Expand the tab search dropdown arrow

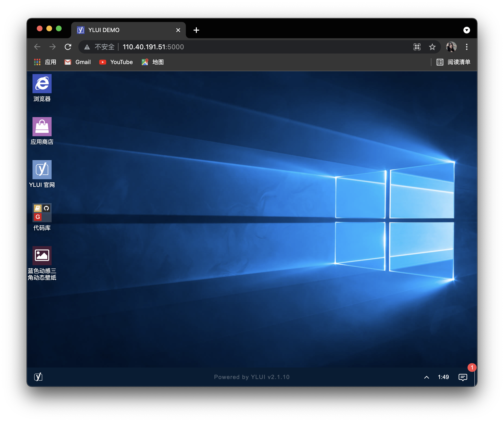pos(466,30)
